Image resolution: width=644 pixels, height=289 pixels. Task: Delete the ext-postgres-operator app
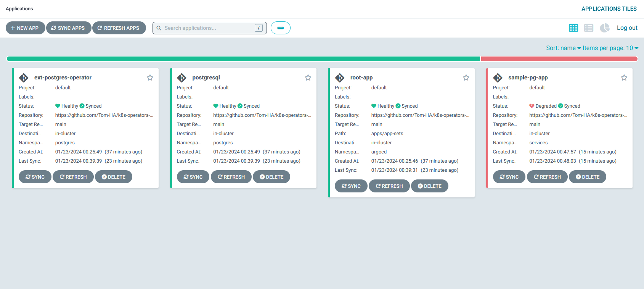pyautogui.click(x=114, y=177)
